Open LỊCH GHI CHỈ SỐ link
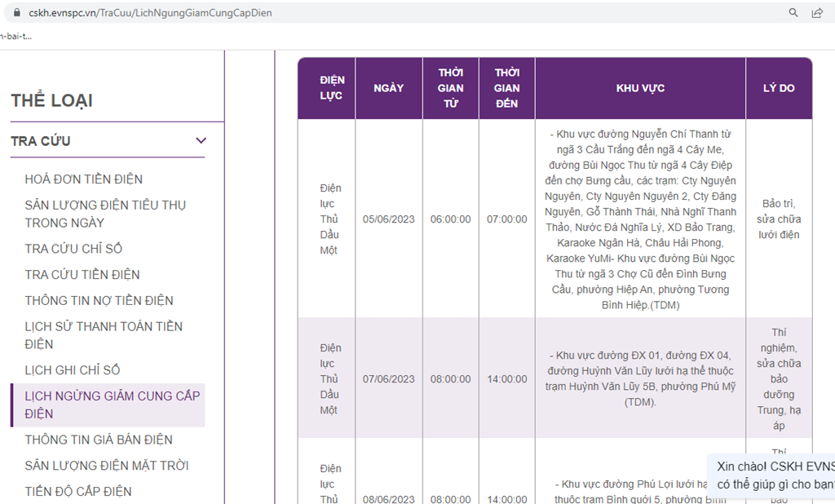 (x=73, y=369)
